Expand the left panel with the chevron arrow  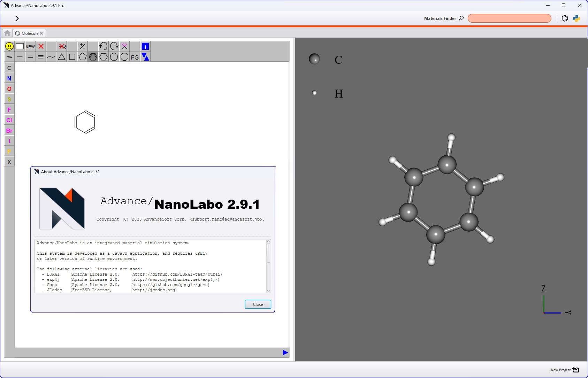tap(17, 18)
